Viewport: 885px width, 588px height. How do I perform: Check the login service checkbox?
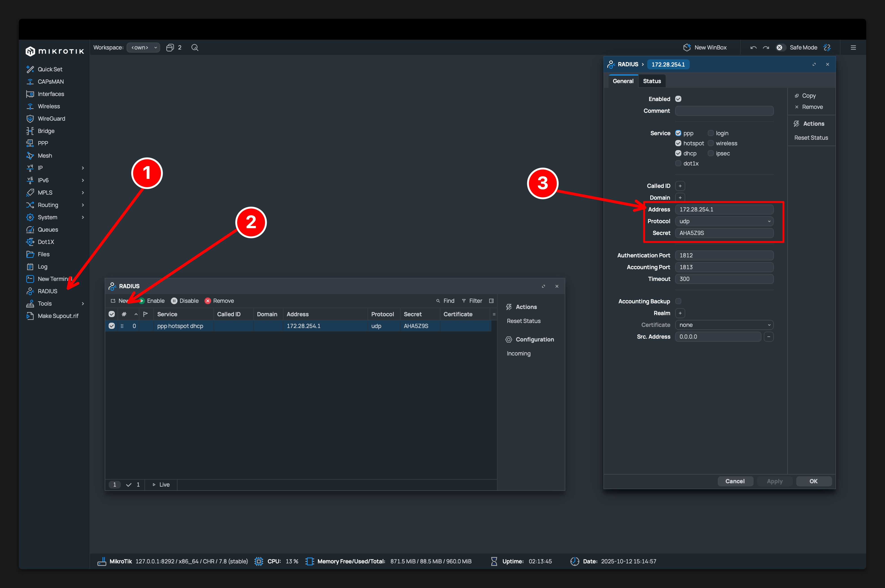[x=710, y=133]
